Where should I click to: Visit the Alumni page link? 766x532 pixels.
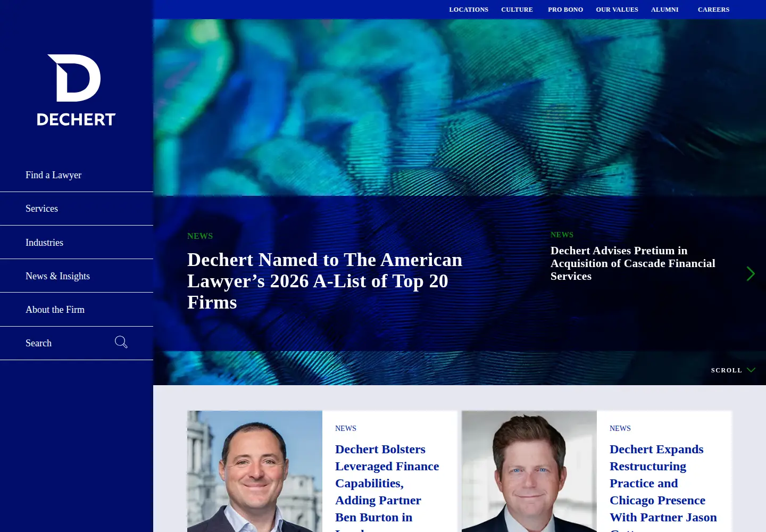tap(665, 10)
